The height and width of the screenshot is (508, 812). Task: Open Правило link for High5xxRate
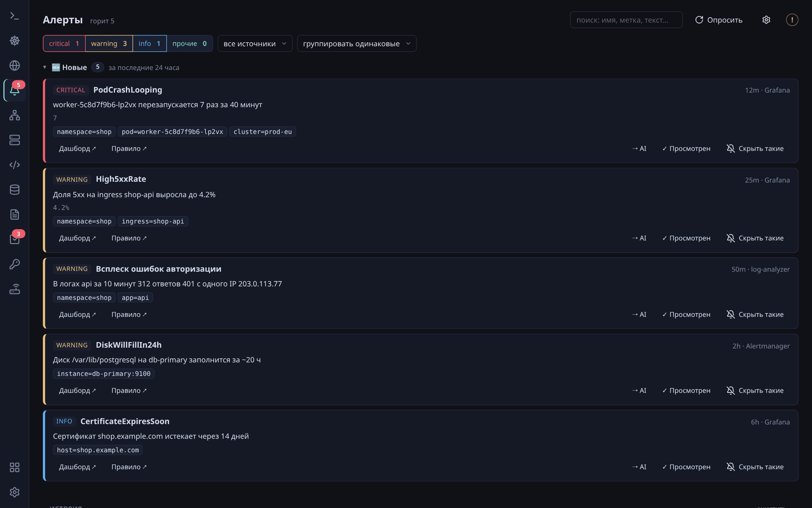[129, 238]
